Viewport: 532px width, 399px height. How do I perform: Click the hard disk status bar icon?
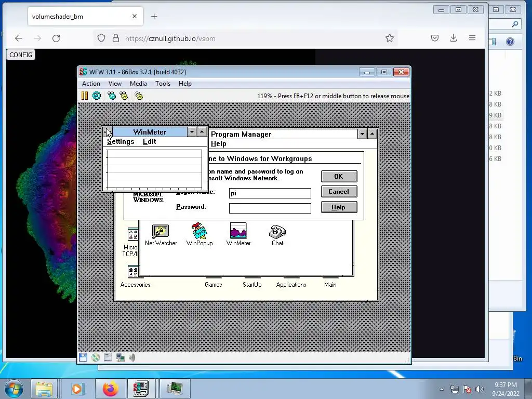(108, 357)
